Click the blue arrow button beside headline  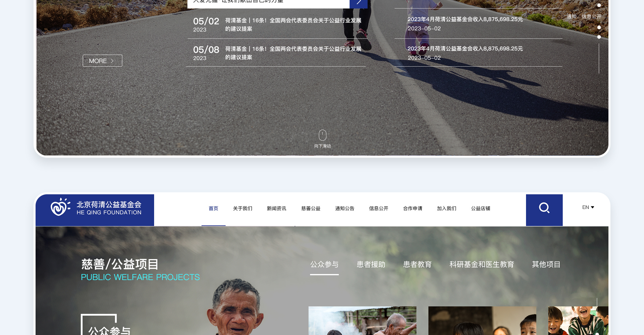tap(358, 3)
